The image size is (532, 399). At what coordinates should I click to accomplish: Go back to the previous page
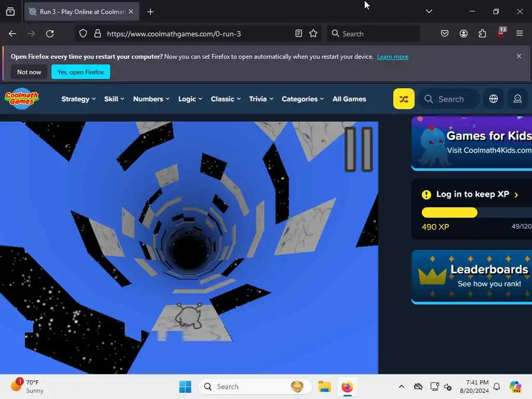click(x=12, y=34)
